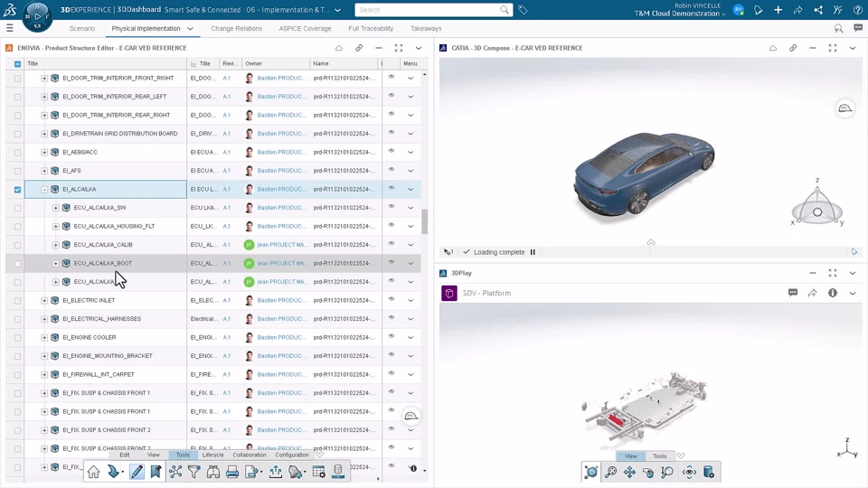Open row menu chevron for EI_ALCA/LKA
This screenshot has height=488, width=868.
point(410,189)
